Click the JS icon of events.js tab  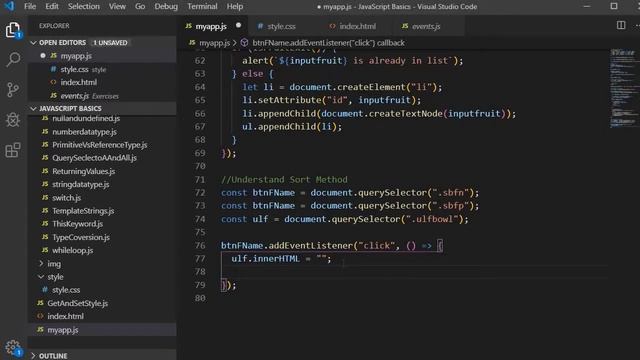(404, 26)
